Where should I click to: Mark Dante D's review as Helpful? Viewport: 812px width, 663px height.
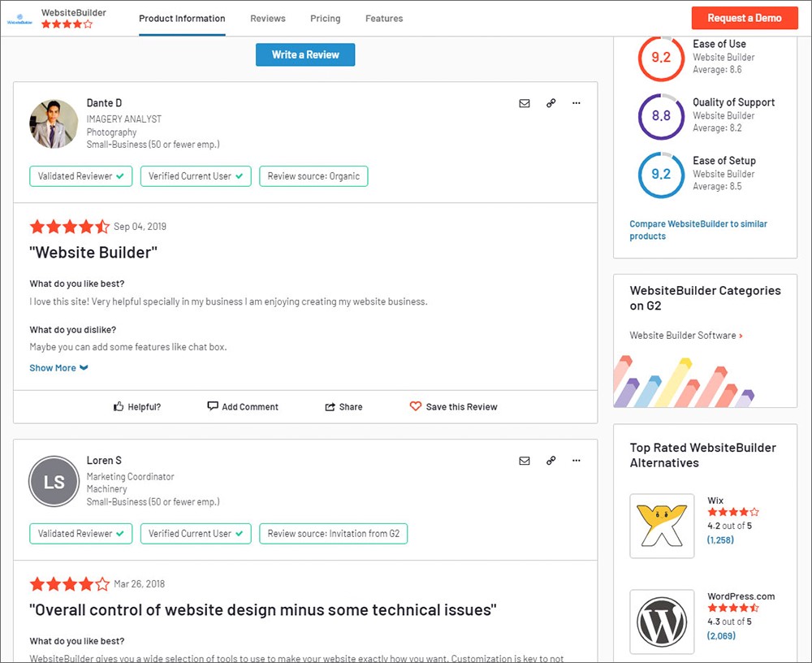tap(137, 407)
